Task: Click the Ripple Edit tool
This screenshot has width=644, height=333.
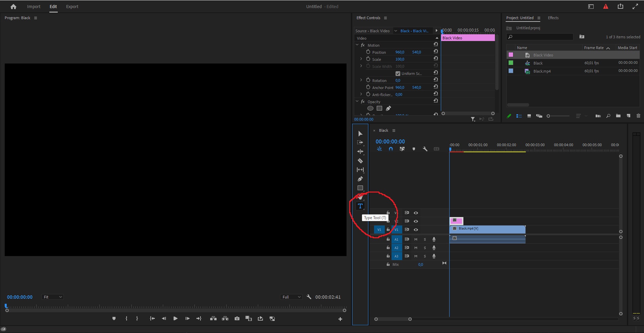Action: click(360, 152)
